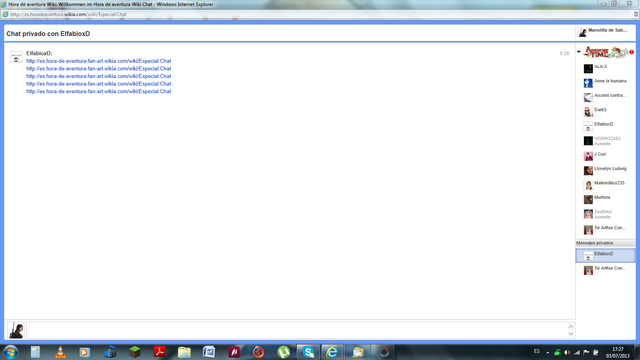Collapse the user list arrow by wiki logo
The height and width of the screenshot is (360, 640).
pyautogui.click(x=579, y=52)
